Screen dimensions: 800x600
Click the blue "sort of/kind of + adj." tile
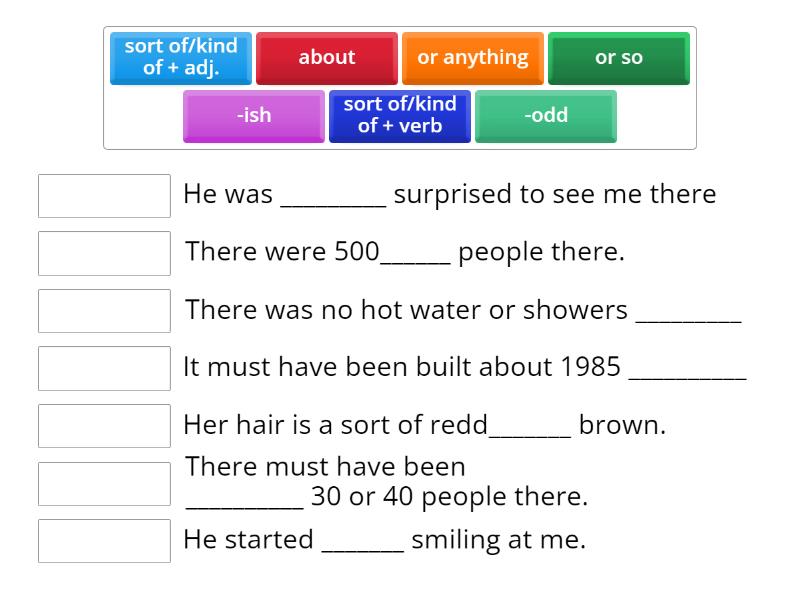click(x=181, y=58)
